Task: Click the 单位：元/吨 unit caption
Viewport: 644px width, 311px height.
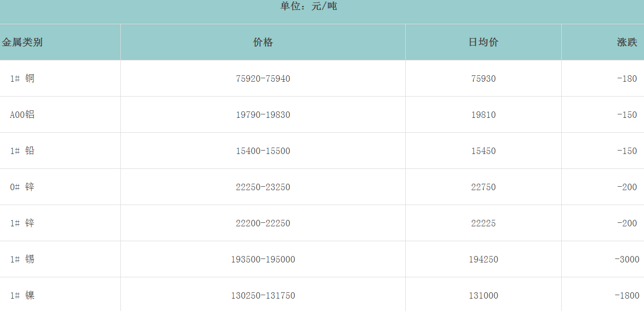Action: click(308, 6)
